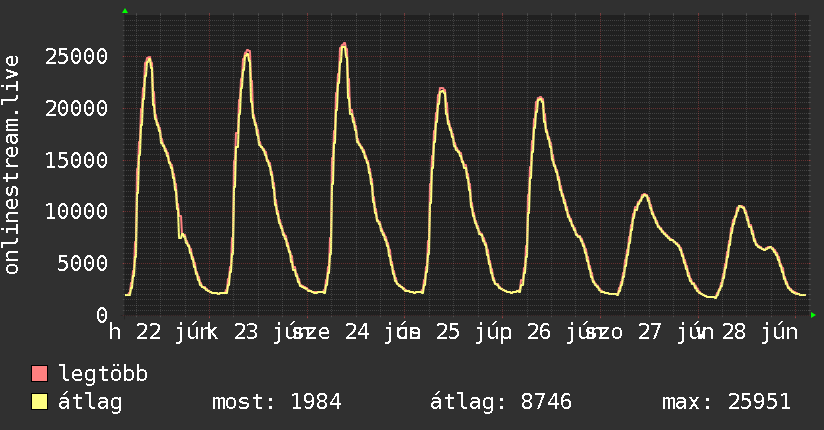Click the green arrow at x-axis end

tap(813, 315)
